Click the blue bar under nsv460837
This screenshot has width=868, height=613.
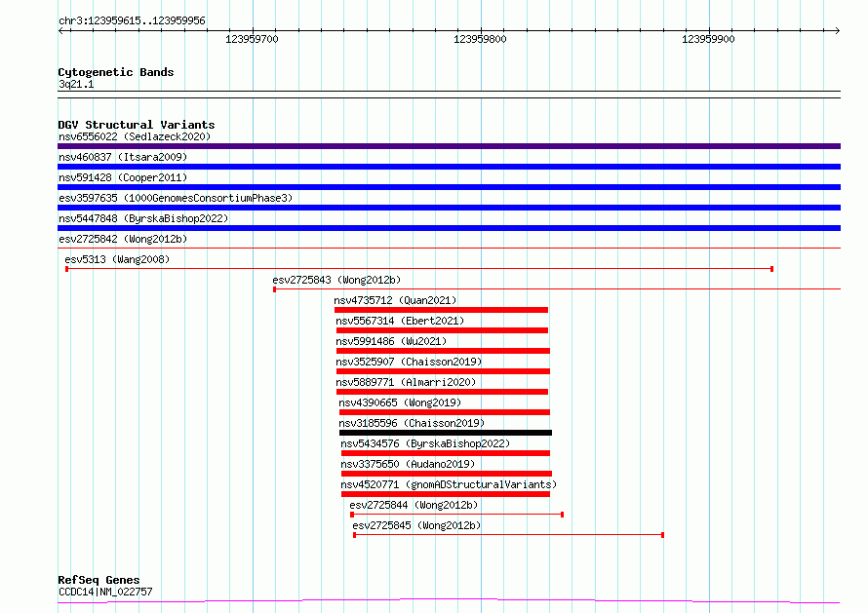(449, 167)
